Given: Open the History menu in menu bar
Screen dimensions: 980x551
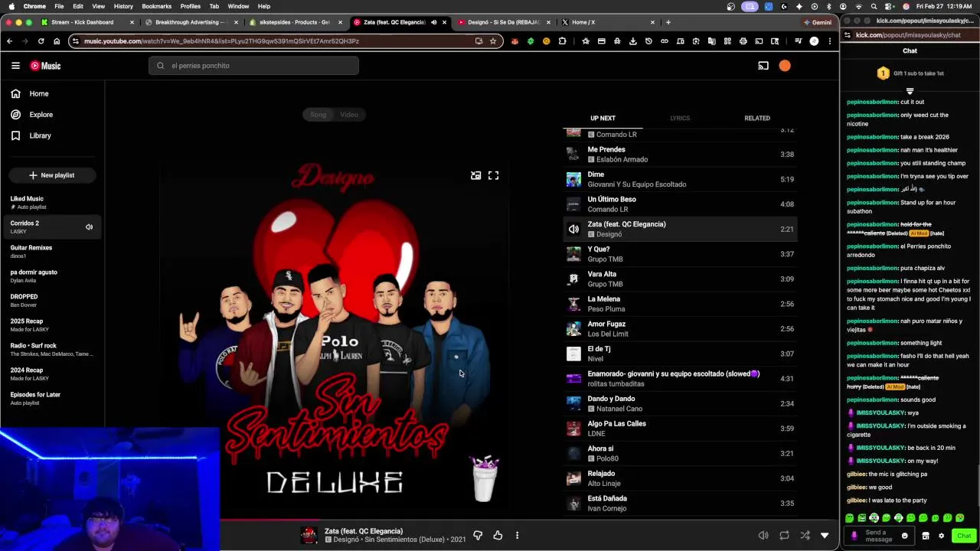Looking at the screenshot, I should [123, 6].
